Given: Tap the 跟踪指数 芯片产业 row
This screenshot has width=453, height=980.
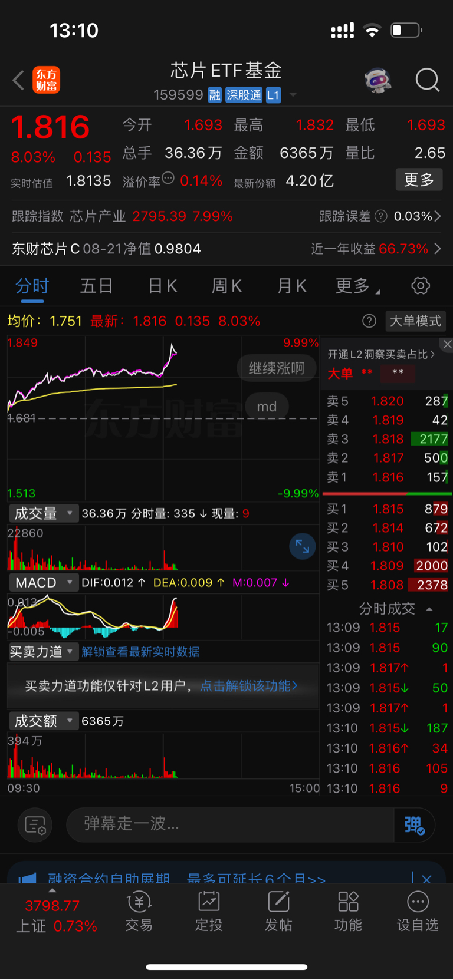Looking at the screenshot, I should [x=122, y=216].
